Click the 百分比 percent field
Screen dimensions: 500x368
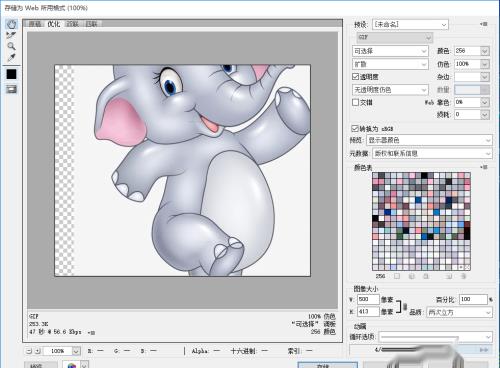[473, 299]
